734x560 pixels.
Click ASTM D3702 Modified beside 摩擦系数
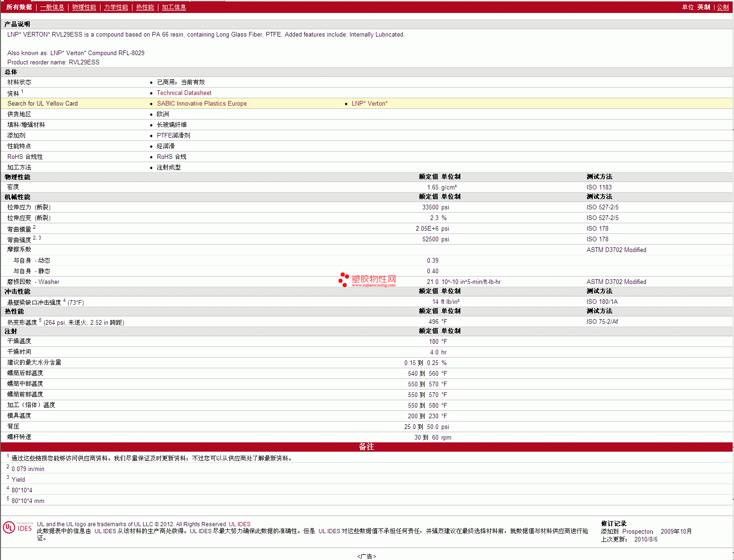tap(616, 250)
